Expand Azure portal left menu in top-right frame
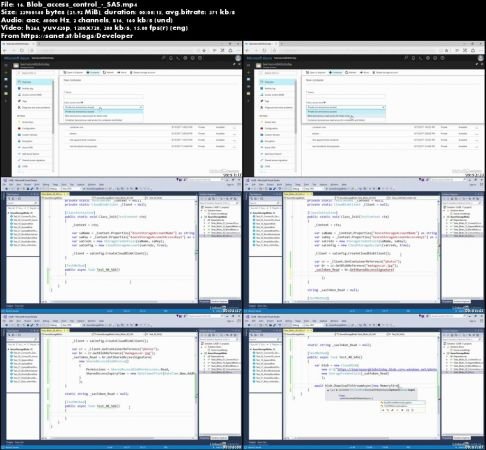Viewport: 486px width, 450px height. 248,65
